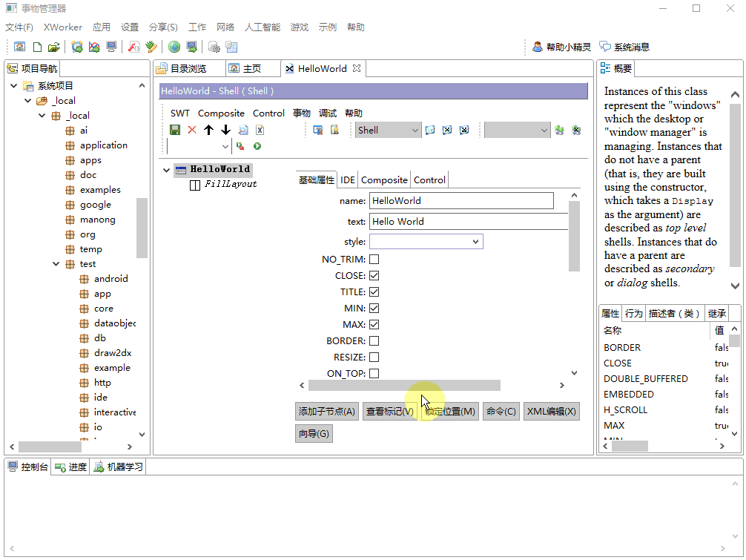The height and width of the screenshot is (560, 746).
Task: Click the red X delete icon
Action: tap(192, 130)
